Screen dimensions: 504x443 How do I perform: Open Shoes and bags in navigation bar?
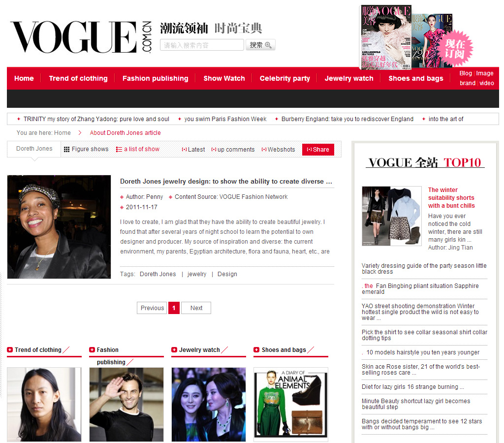click(x=416, y=78)
